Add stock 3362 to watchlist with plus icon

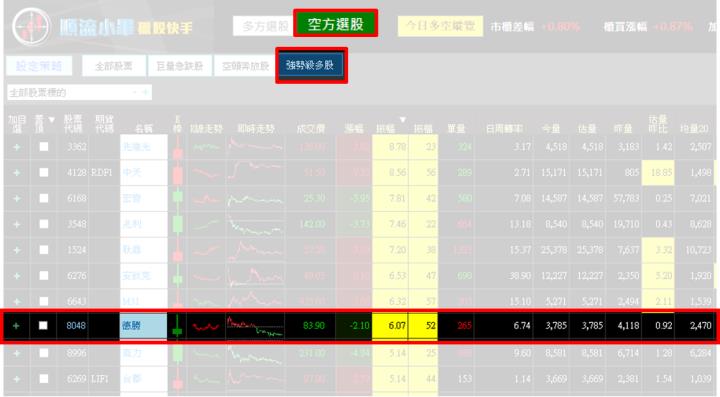coord(17,147)
